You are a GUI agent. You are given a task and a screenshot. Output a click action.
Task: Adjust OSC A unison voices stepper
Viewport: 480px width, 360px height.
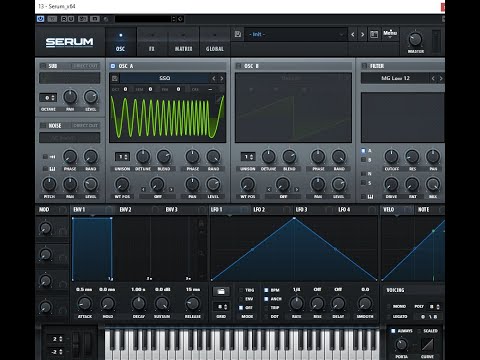pos(122,156)
